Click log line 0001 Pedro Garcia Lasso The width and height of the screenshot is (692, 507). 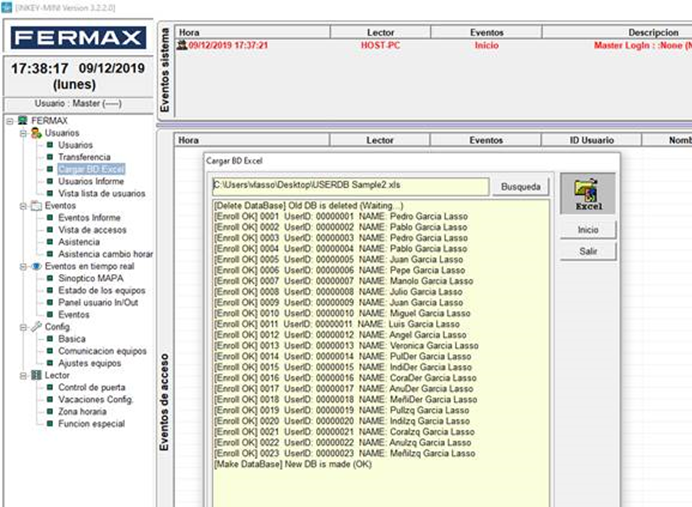click(341, 216)
